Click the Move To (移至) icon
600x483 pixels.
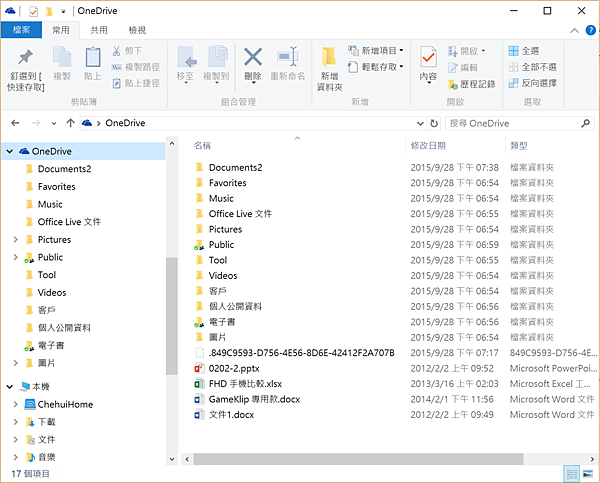point(187,57)
